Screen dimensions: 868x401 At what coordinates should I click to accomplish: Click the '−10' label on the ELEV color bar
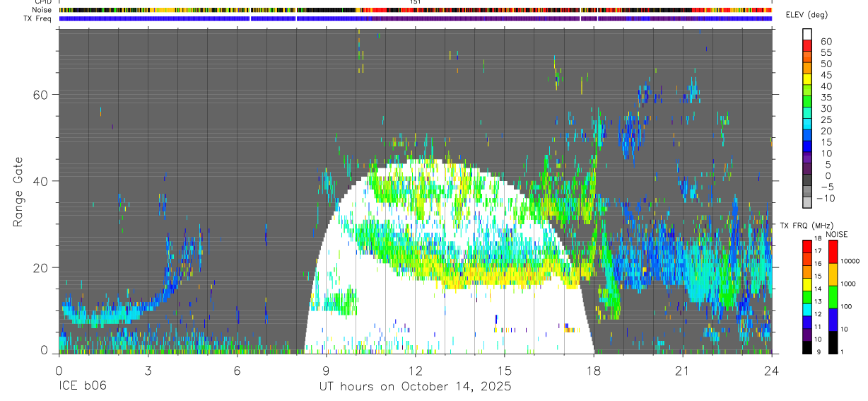point(824,199)
